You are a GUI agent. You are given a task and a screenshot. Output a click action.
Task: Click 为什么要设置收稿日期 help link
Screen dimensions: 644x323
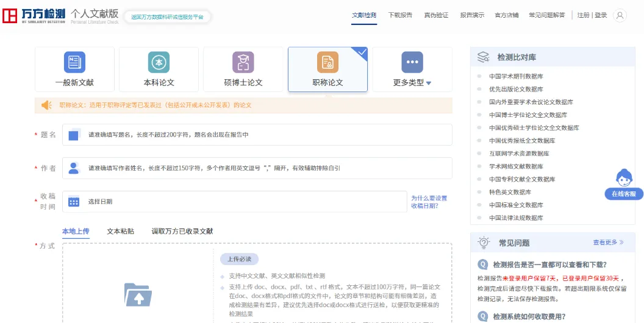(429, 202)
